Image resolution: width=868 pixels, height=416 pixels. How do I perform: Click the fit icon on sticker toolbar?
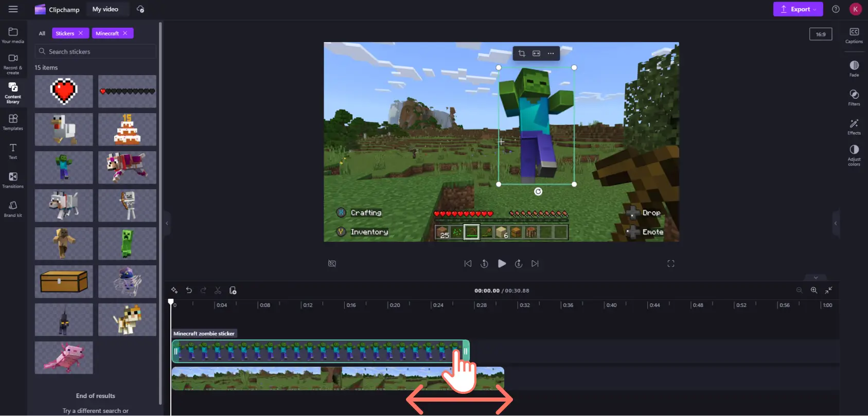tap(536, 53)
